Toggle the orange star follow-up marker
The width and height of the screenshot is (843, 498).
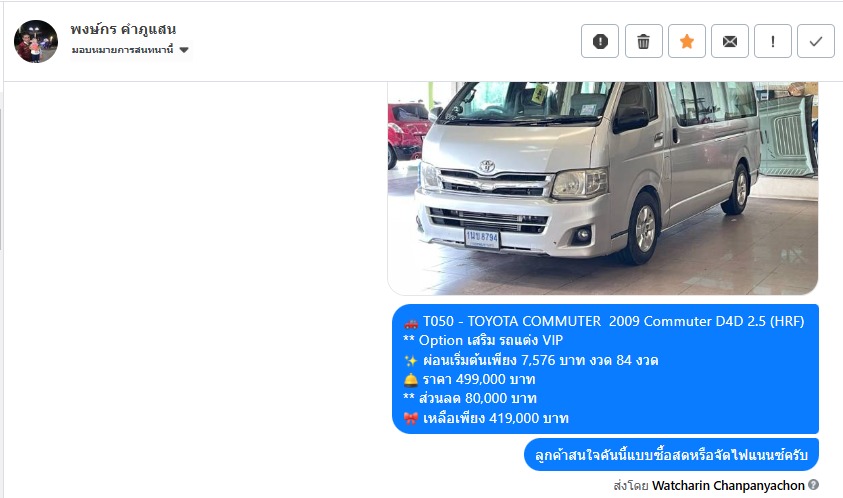click(687, 41)
